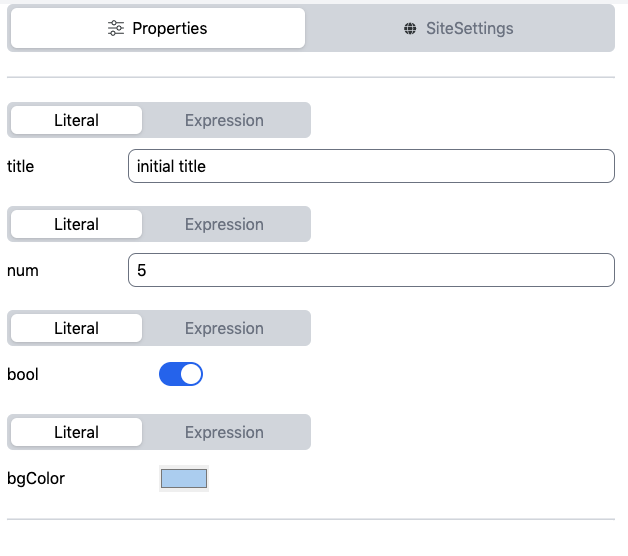The image size is (628, 556).
Task: Switch num to Expression mode
Action: click(x=224, y=224)
